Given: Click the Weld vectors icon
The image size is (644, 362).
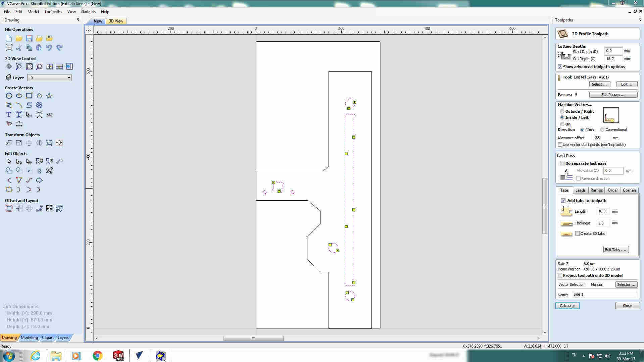Looking at the screenshot, I should coord(9,171).
